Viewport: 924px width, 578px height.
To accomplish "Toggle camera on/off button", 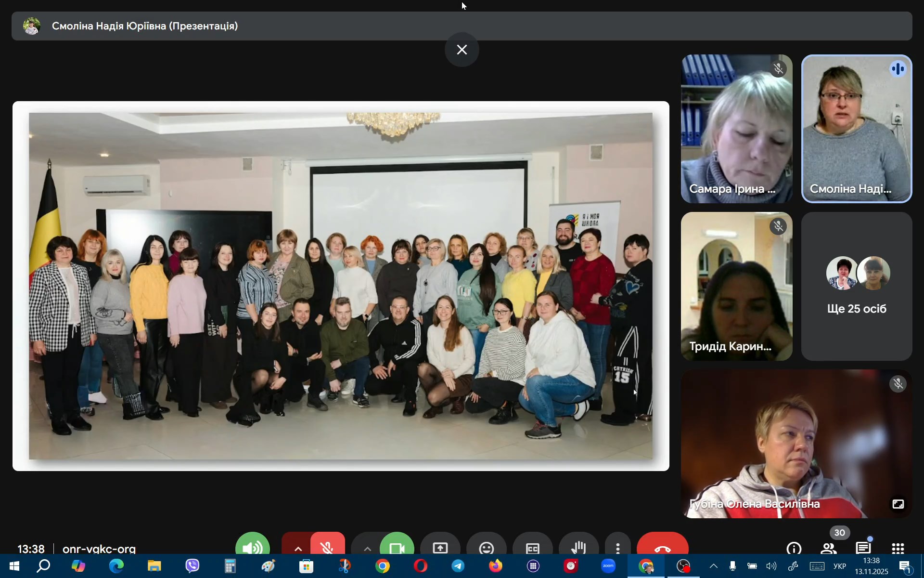I will pos(397,547).
